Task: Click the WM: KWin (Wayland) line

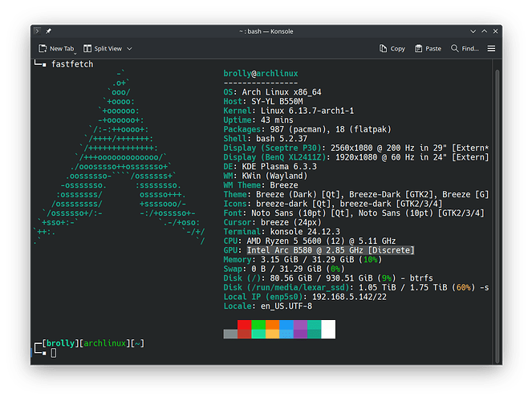Action: (x=266, y=176)
